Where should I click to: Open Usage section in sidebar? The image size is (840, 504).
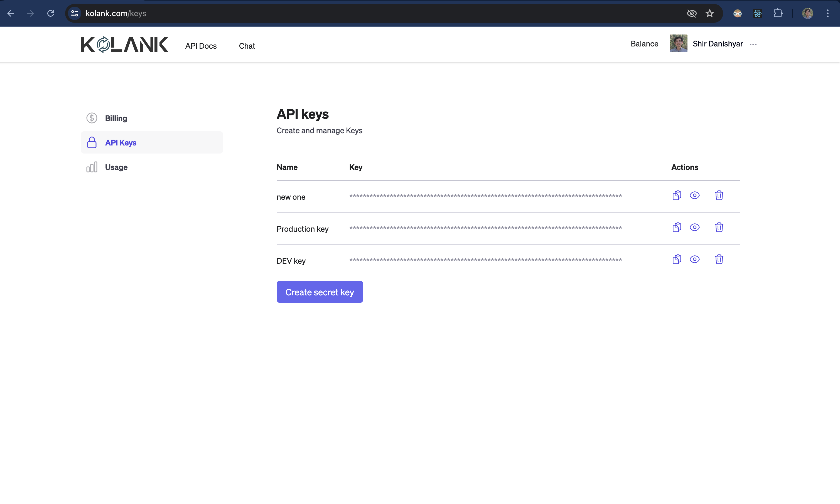(x=116, y=167)
